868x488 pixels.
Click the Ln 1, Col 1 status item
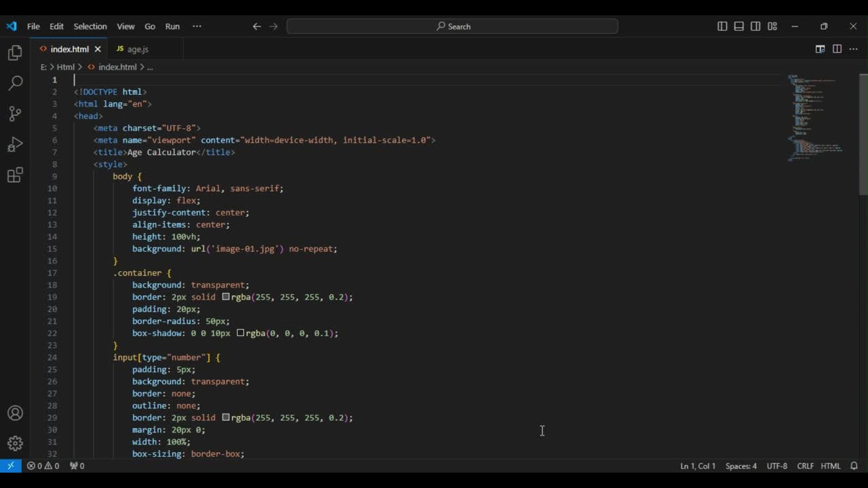point(698,466)
